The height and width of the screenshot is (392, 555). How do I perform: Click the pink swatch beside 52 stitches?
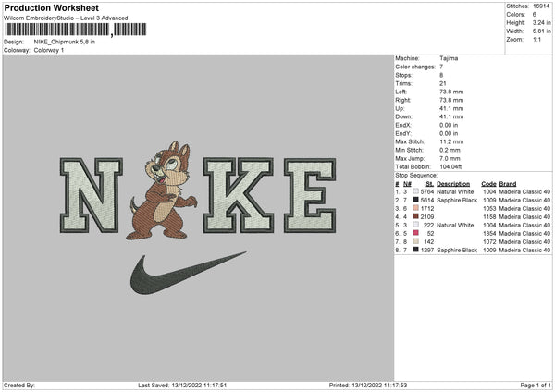(416, 233)
